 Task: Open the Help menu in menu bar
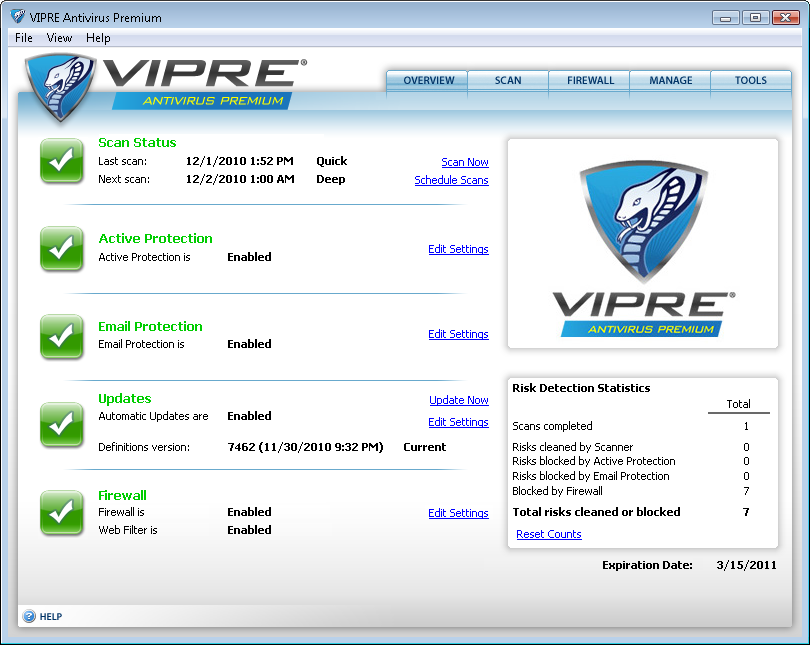pos(98,38)
